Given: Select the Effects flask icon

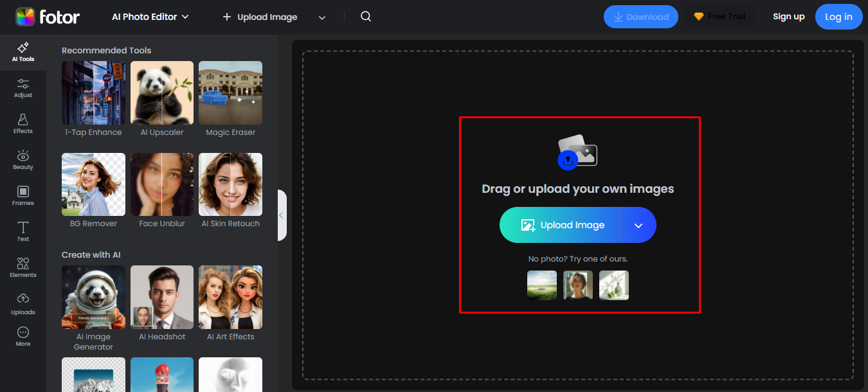Looking at the screenshot, I should [x=23, y=124].
